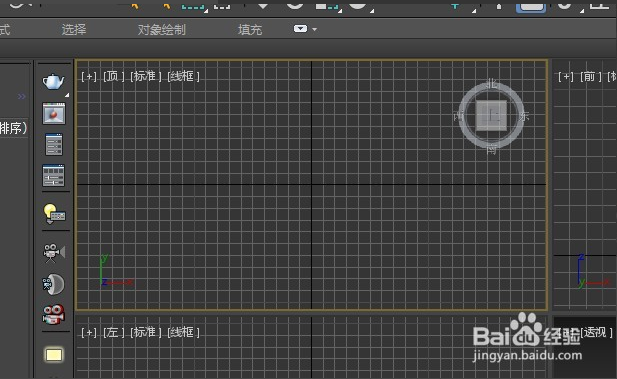The height and width of the screenshot is (379, 617).
Task: Open the left viewport [线框] shading menu
Action: (183, 332)
